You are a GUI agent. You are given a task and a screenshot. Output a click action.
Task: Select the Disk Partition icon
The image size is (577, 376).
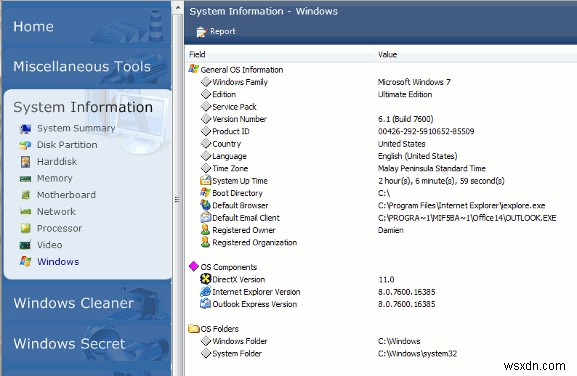pos(25,145)
